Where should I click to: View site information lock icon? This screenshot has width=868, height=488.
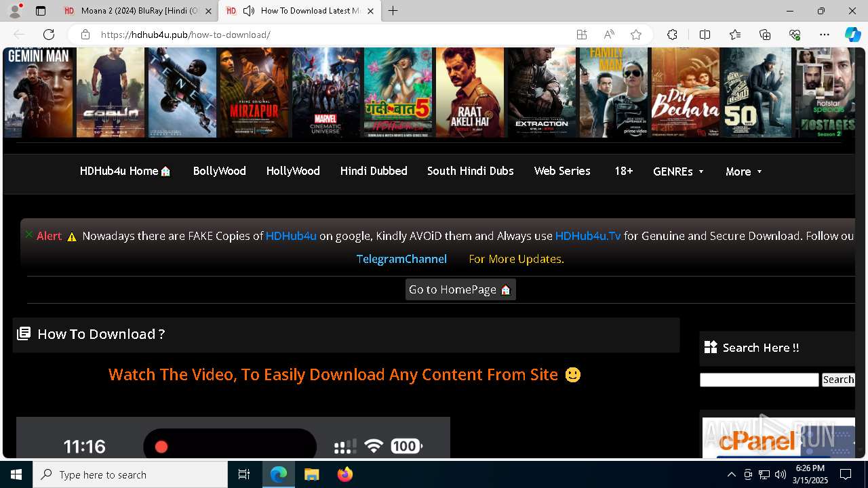85,35
